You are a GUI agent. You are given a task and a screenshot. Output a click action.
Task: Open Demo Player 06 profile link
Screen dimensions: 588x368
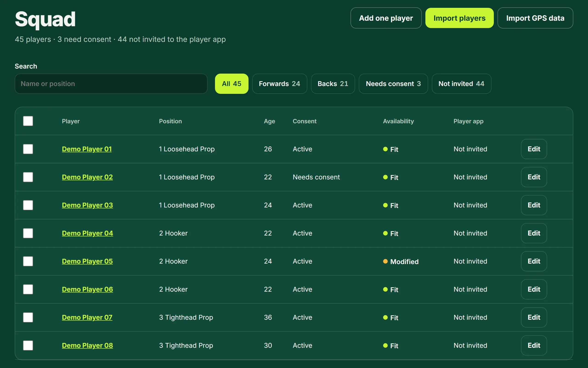87,289
